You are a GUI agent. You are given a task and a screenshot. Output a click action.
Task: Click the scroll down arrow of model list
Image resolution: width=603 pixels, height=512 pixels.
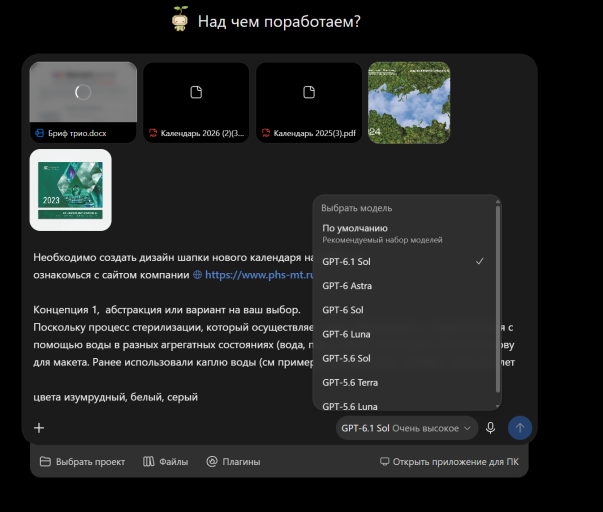pos(498,406)
